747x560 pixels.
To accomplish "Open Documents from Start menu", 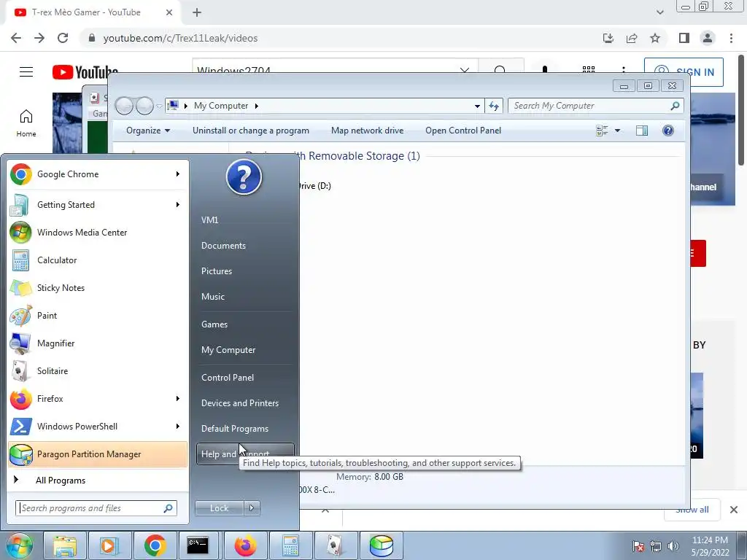I will point(245,246).
